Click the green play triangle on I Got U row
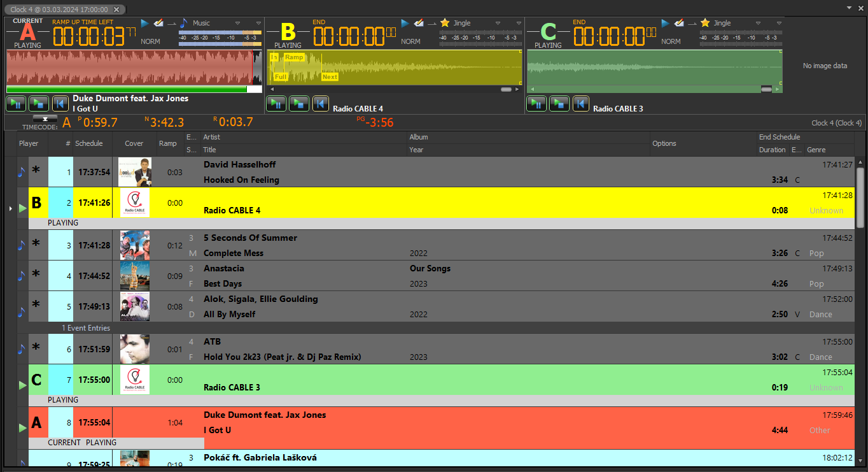The image size is (868, 472). [23, 427]
